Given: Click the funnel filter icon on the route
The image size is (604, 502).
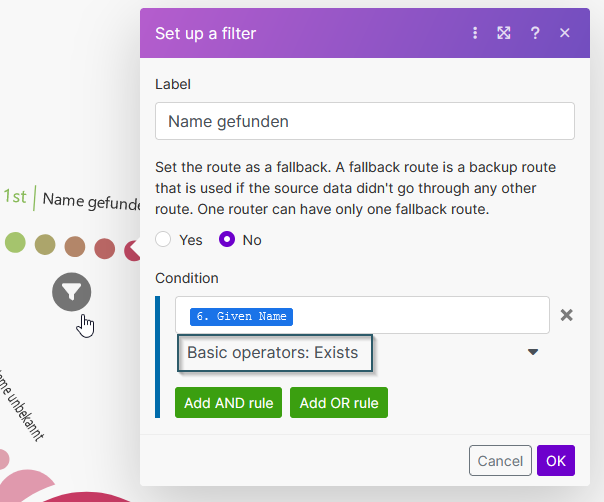Looking at the screenshot, I should pos(72,292).
